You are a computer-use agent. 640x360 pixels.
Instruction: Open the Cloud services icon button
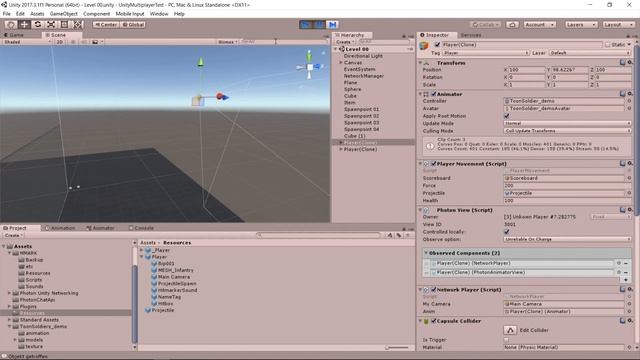tap(512, 24)
